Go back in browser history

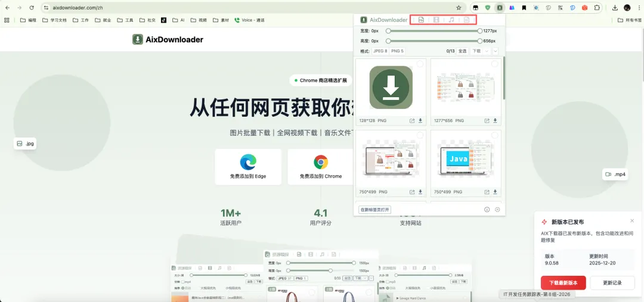pyautogui.click(x=7, y=7)
